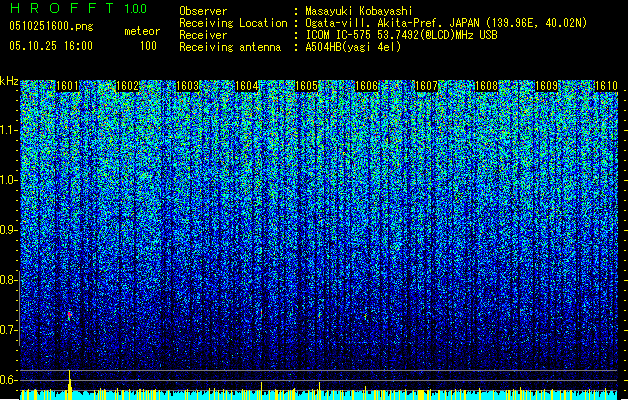Click the 1606 time marker
This screenshot has height=400, width=629.
click(x=367, y=86)
